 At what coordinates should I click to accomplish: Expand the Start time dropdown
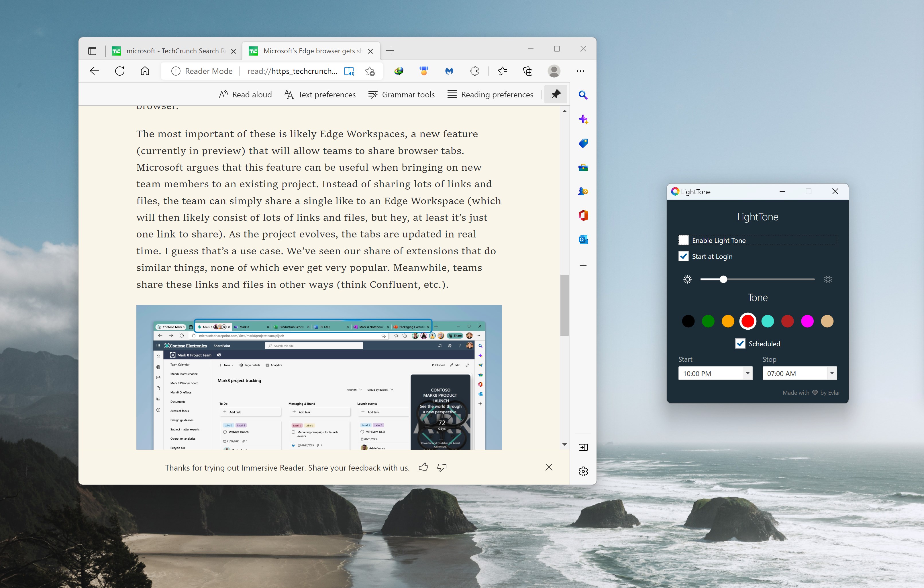(x=748, y=373)
